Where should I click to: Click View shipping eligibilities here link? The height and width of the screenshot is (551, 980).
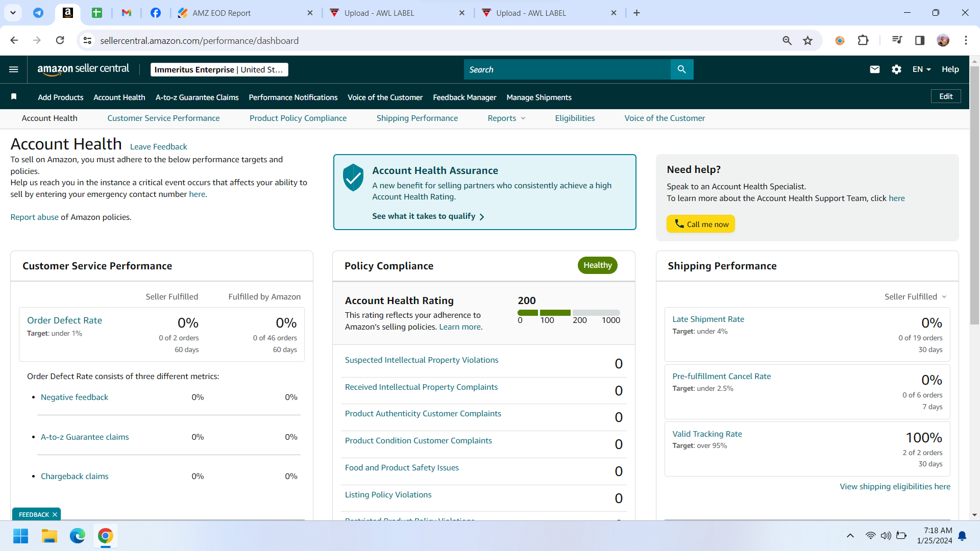pyautogui.click(x=895, y=486)
